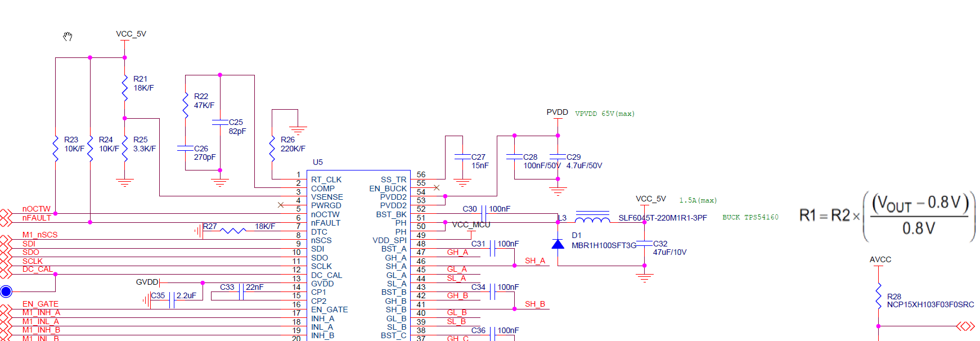Click the C28 100nF/50V value
Viewport: 980px width, 341px height.
[542, 165]
